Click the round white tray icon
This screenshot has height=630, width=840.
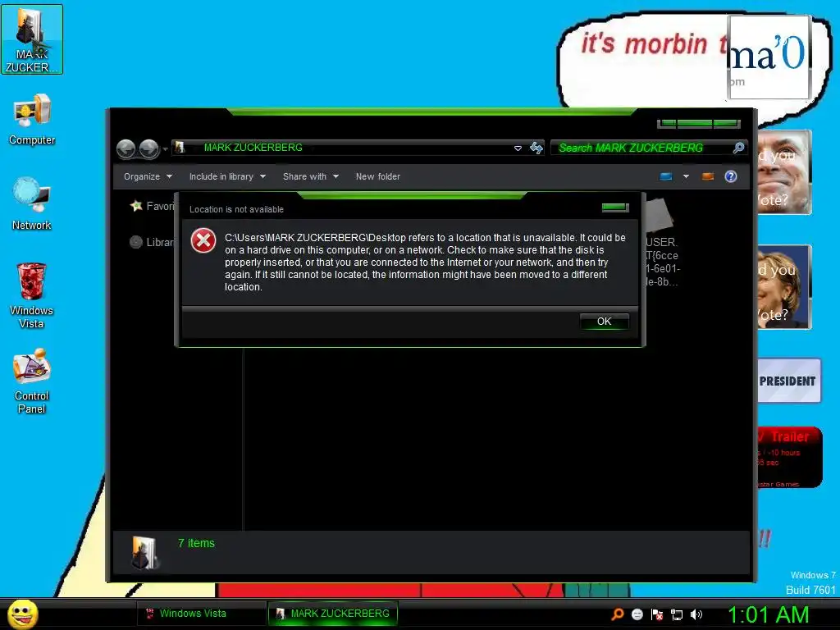click(x=637, y=614)
